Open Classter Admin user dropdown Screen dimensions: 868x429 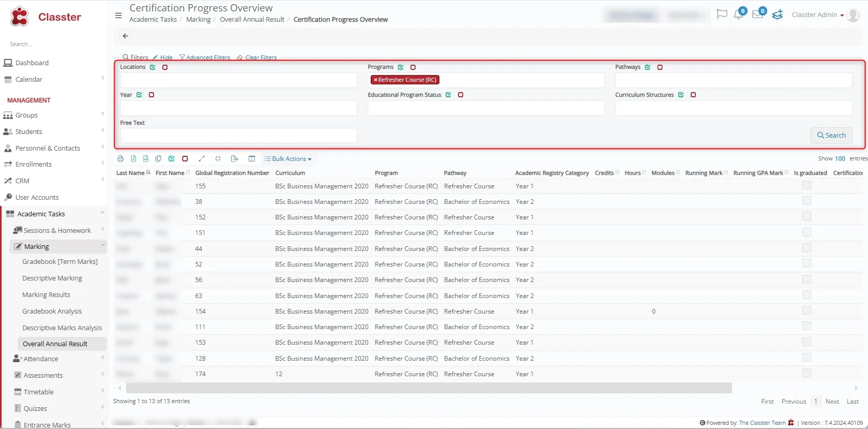coord(817,15)
